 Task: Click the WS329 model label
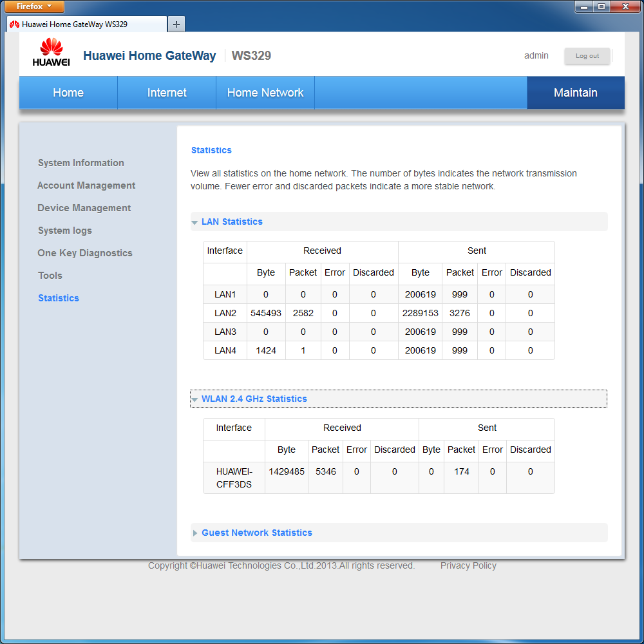(x=251, y=55)
